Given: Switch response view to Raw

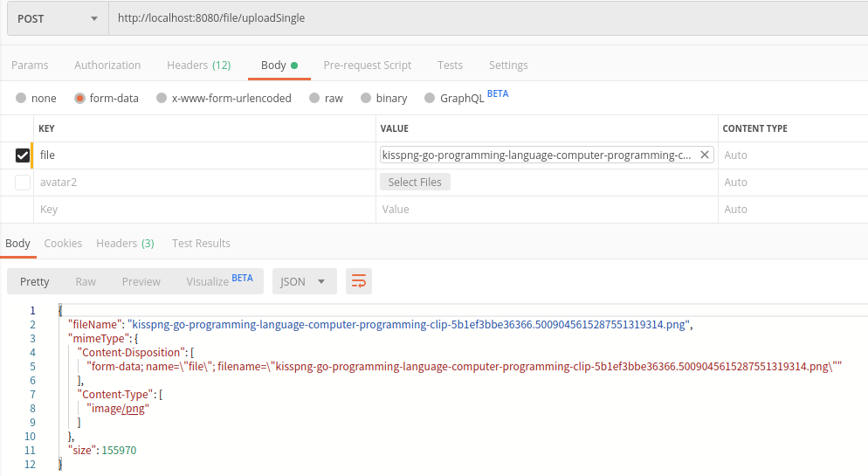Looking at the screenshot, I should [86, 281].
